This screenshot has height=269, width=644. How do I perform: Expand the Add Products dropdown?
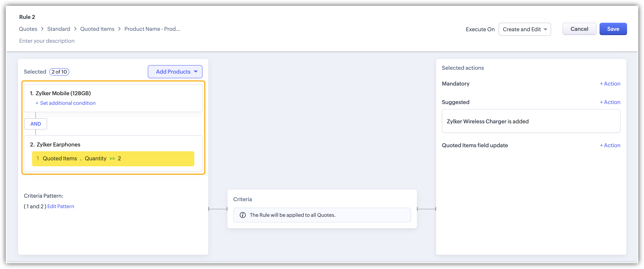pos(175,72)
